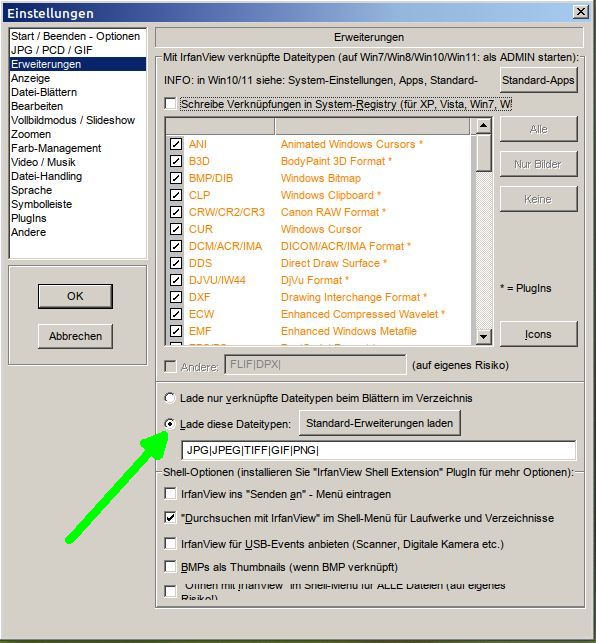Enable BMPs als Thumbnails option
The image size is (596, 643).
[x=170, y=567]
